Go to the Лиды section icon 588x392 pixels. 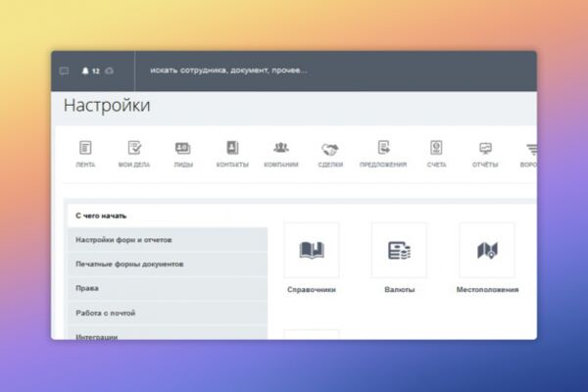click(x=183, y=148)
